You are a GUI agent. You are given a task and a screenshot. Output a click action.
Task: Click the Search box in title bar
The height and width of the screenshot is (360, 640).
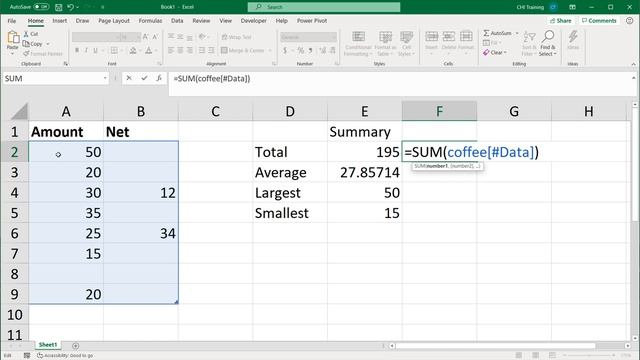[324, 7]
